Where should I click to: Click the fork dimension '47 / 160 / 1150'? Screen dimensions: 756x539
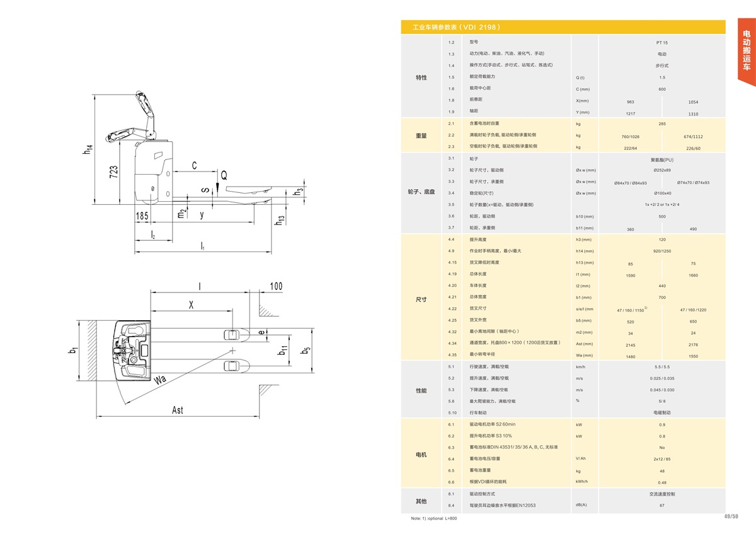[631, 310]
